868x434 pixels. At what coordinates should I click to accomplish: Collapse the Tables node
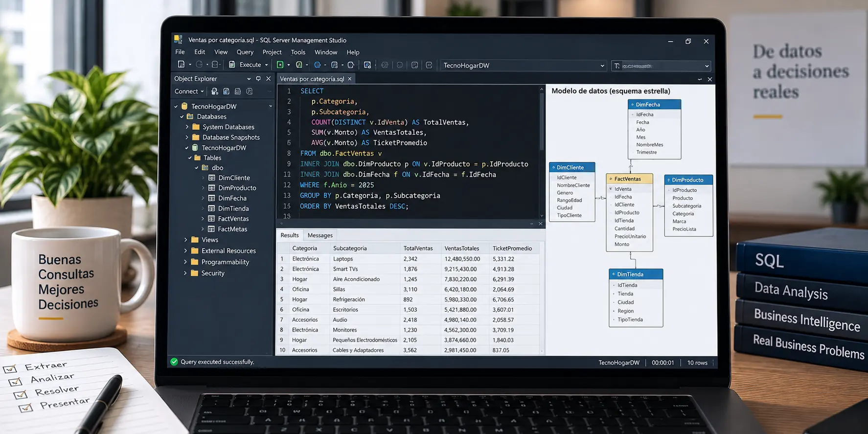point(190,158)
